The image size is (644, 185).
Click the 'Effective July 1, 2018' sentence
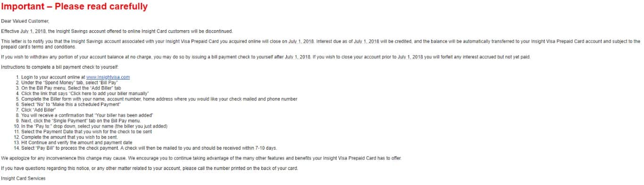coord(117,31)
